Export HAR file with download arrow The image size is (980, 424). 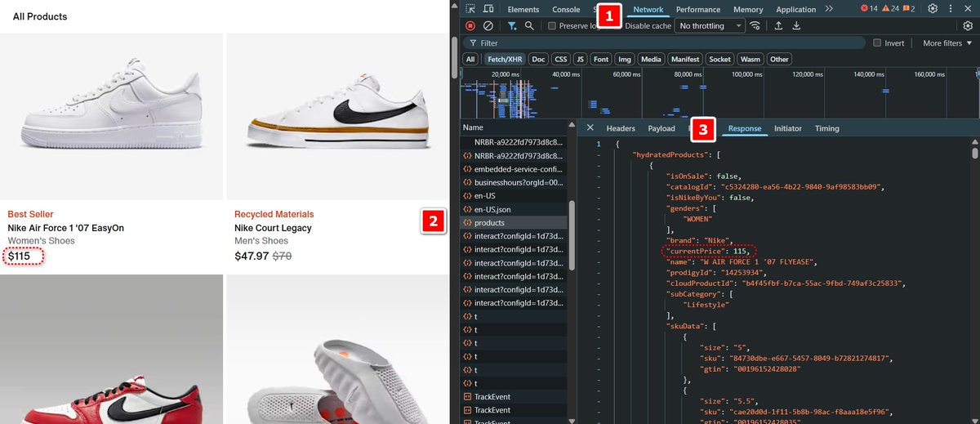tap(796, 26)
